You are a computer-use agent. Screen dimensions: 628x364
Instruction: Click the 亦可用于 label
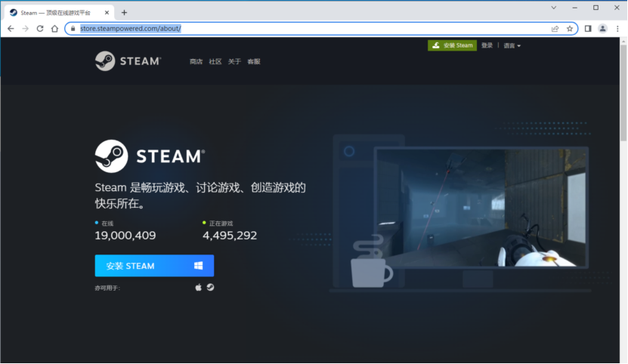tap(107, 288)
